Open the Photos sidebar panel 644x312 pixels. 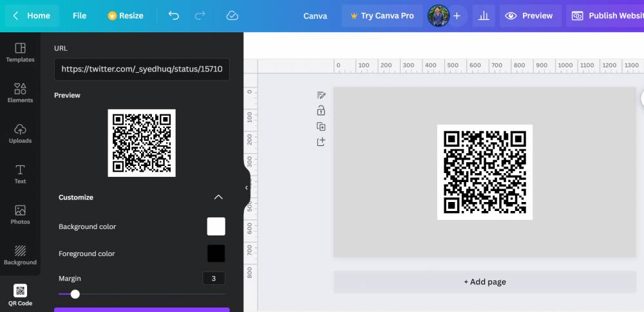(x=20, y=215)
